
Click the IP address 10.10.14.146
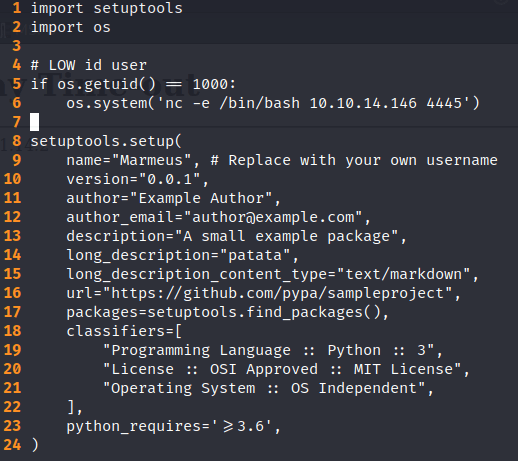[x=363, y=103]
